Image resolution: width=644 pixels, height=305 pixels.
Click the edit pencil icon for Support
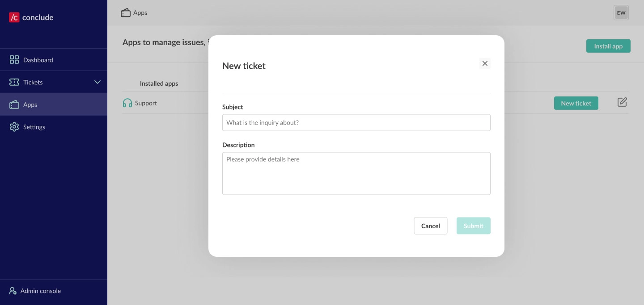[x=622, y=102]
